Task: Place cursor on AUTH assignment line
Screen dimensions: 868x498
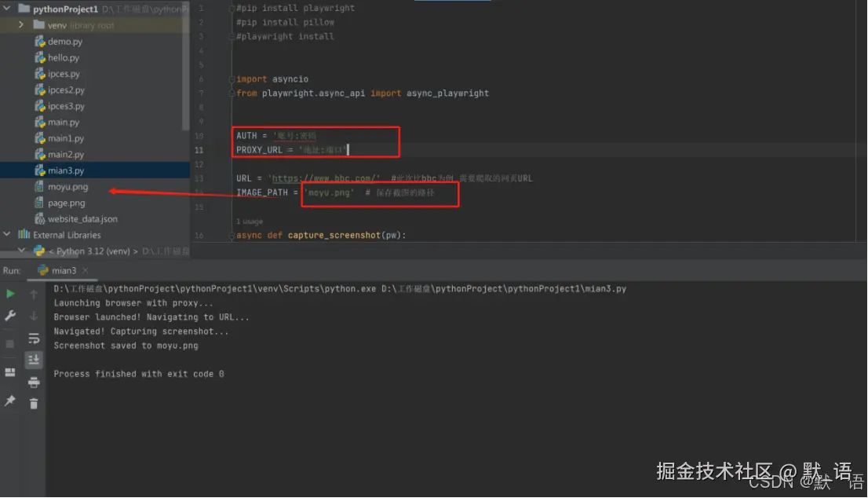Action: [276, 136]
